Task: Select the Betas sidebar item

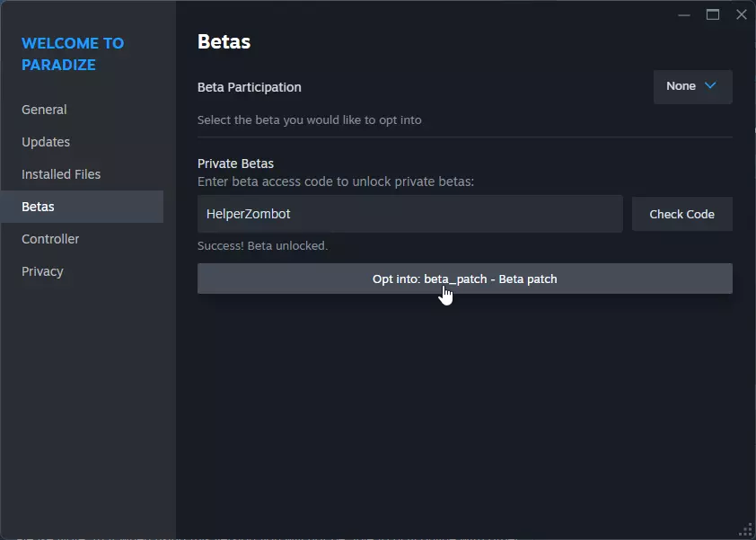Action: point(38,207)
